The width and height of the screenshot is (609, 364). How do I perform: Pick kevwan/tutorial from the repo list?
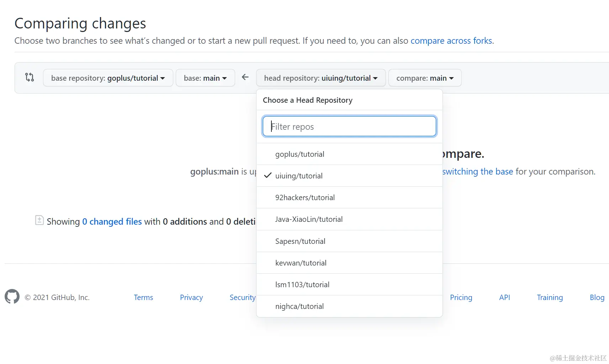pyautogui.click(x=301, y=263)
